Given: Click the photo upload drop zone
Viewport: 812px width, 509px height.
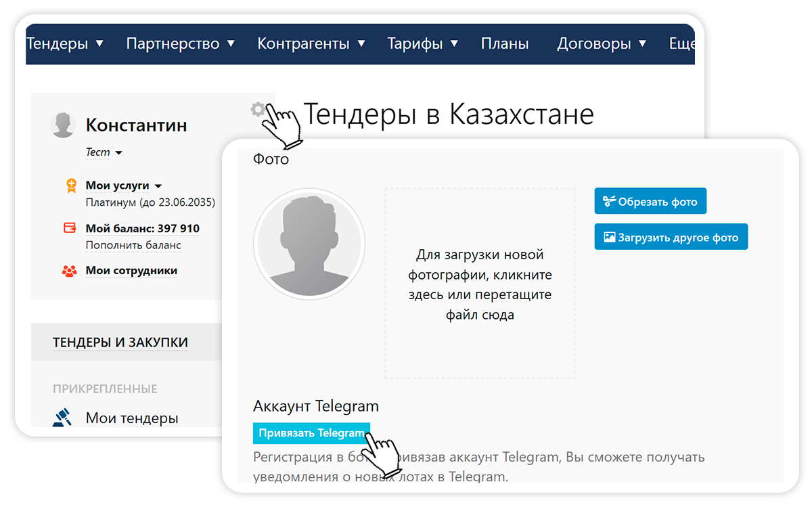Looking at the screenshot, I should [480, 284].
